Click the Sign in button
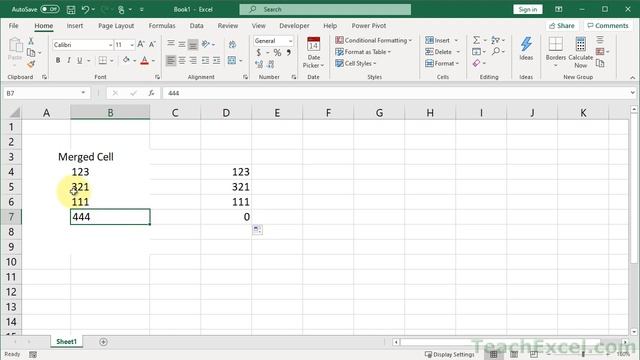The height and width of the screenshot is (360, 640). tap(527, 9)
